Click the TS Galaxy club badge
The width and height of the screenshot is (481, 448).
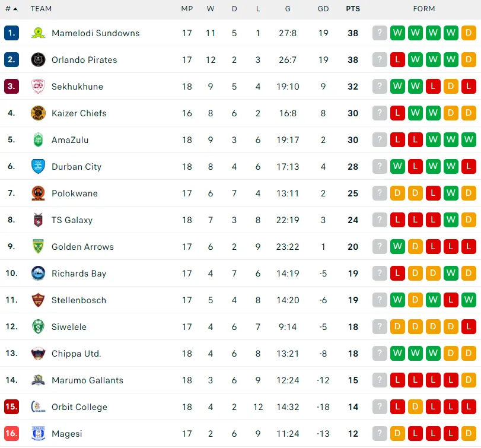coord(38,220)
